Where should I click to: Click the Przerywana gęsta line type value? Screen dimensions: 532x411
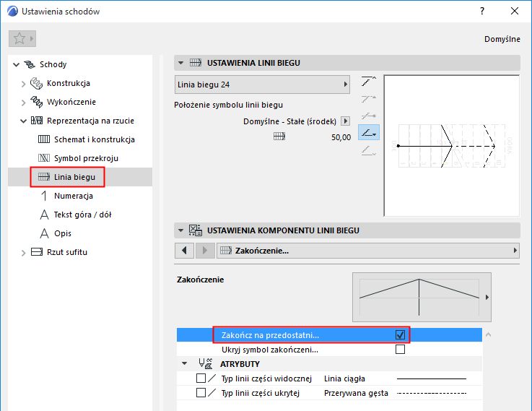click(x=356, y=393)
